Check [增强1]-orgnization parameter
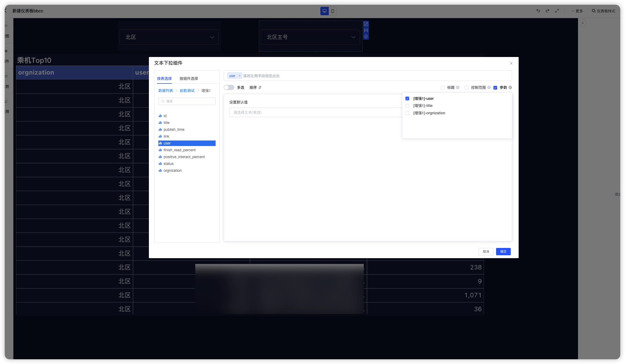This screenshot has width=625, height=364. (407, 113)
